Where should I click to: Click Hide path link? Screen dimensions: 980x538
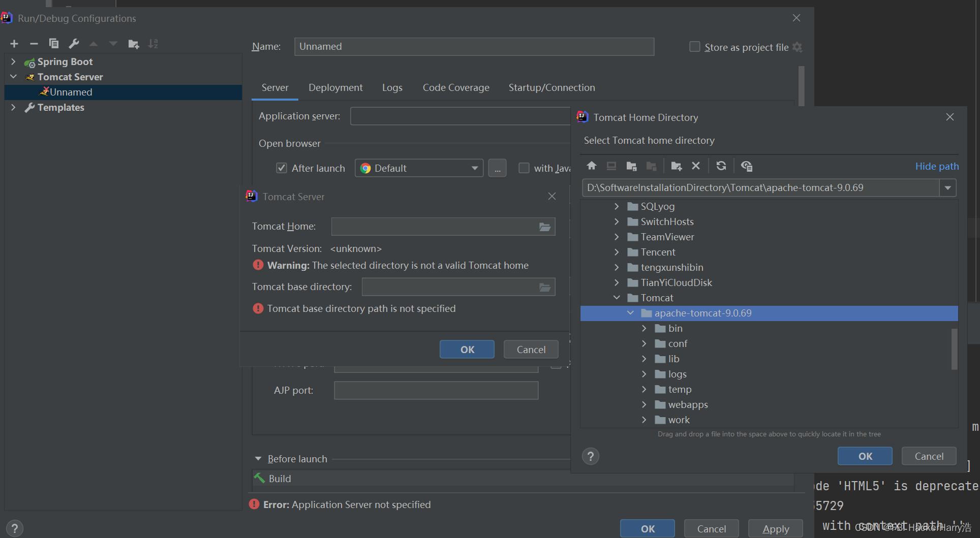[x=937, y=166]
